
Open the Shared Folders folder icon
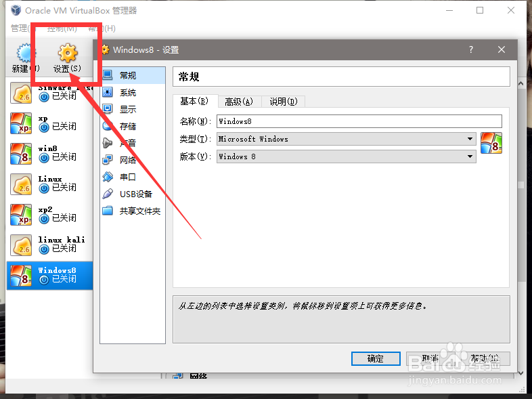tap(108, 211)
